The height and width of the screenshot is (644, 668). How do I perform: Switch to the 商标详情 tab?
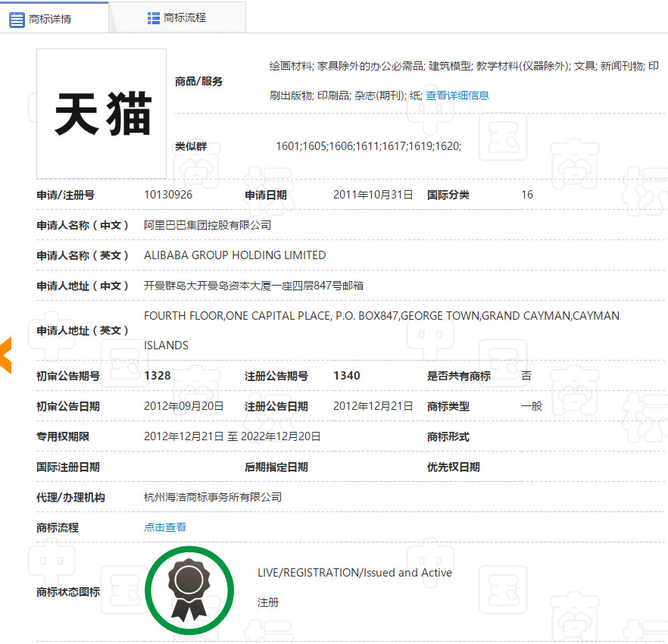(x=54, y=18)
